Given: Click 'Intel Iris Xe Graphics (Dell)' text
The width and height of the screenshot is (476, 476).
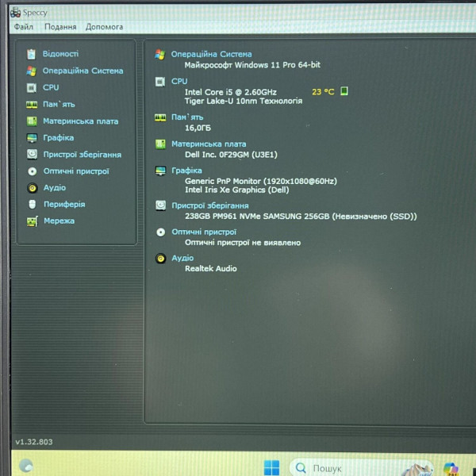Looking at the screenshot, I should pos(236,190).
